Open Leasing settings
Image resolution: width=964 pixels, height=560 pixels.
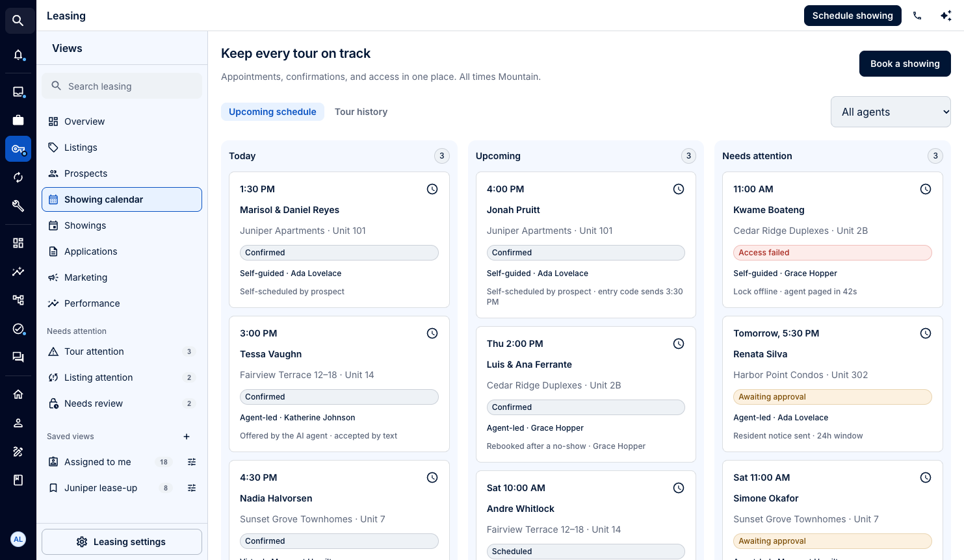122,542
